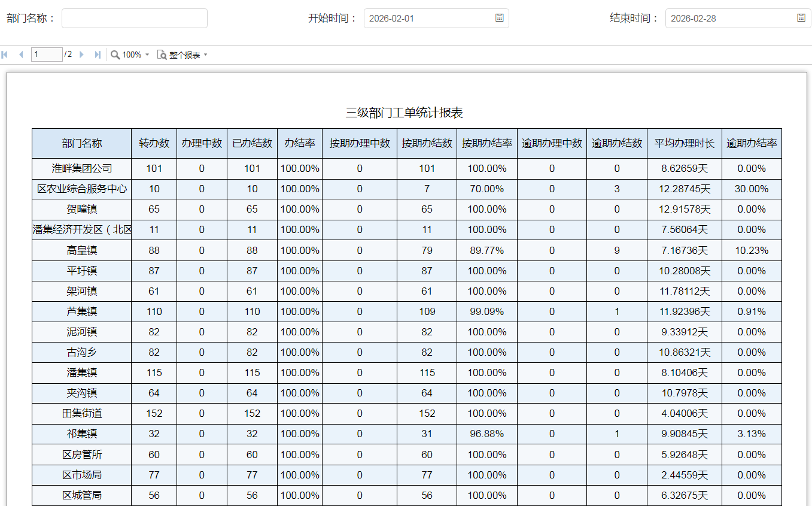Click the 整个报表 document search icon

pyautogui.click(x=162, y=54)
